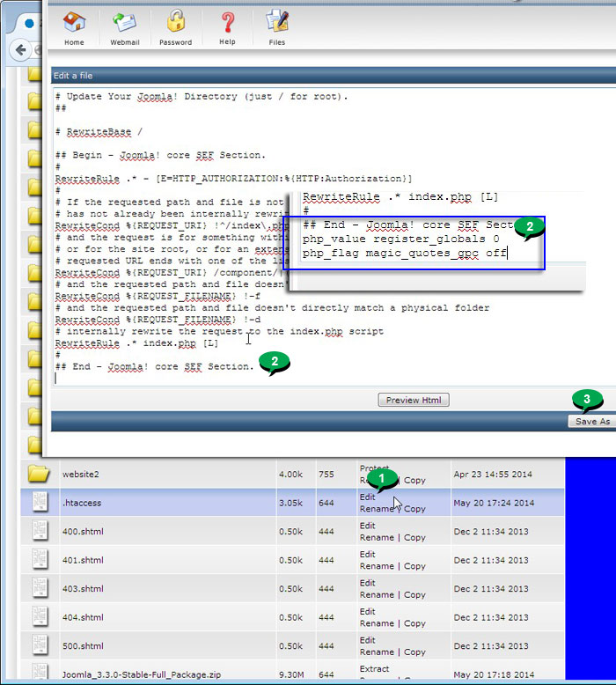Click the .htaccess file name
Screen dimensions: 616x685
(82, 503)
